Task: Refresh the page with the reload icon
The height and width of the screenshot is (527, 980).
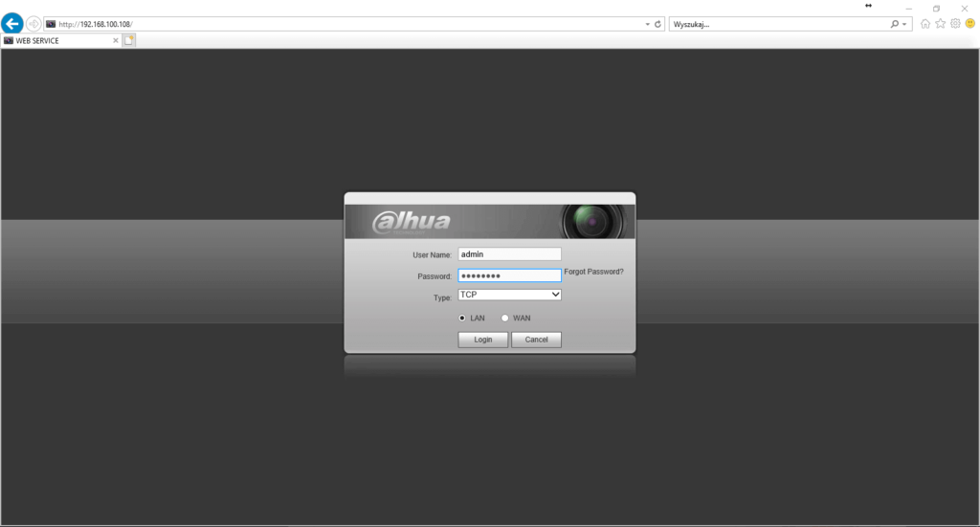Action: [x=658, y=24]
